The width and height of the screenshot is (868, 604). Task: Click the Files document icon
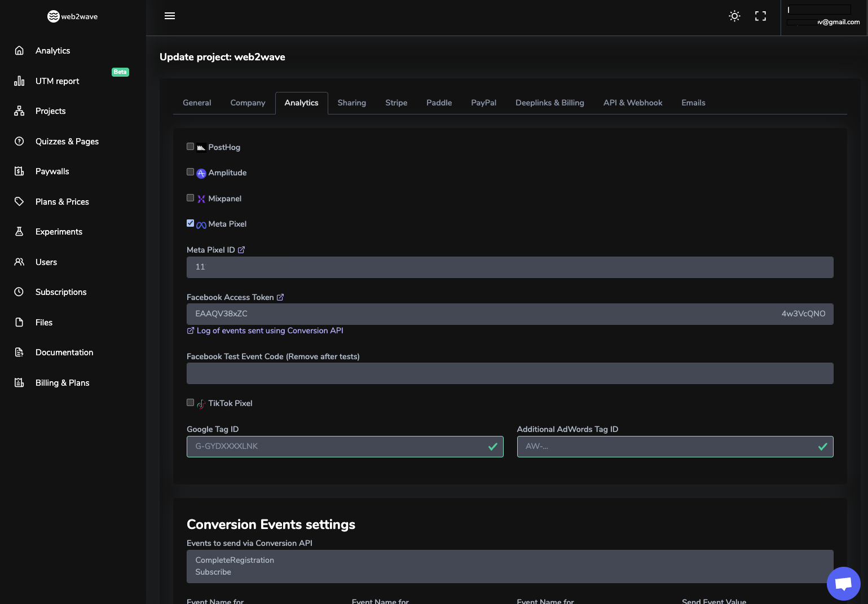(x=19, y=323)
